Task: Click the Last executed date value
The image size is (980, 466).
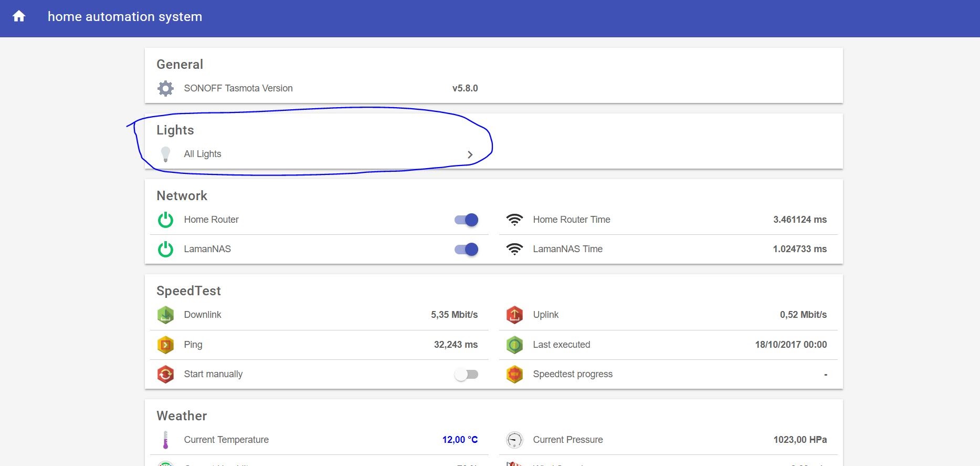Action: pos(791,345)
